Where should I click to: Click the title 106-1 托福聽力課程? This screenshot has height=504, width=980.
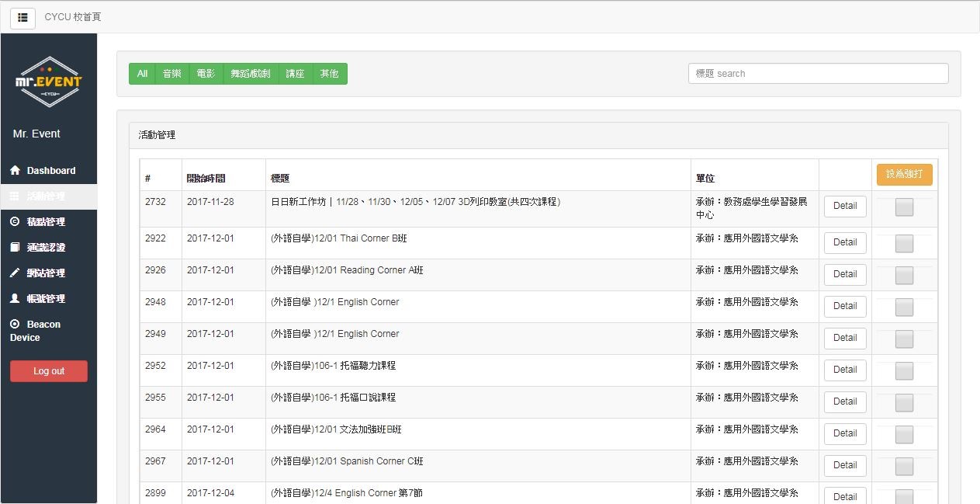pos(333,366)
